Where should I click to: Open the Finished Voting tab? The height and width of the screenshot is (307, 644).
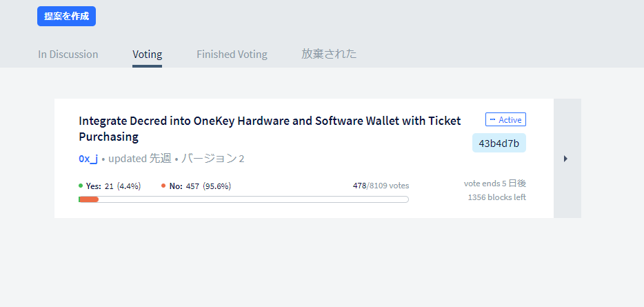click(232, 54)
